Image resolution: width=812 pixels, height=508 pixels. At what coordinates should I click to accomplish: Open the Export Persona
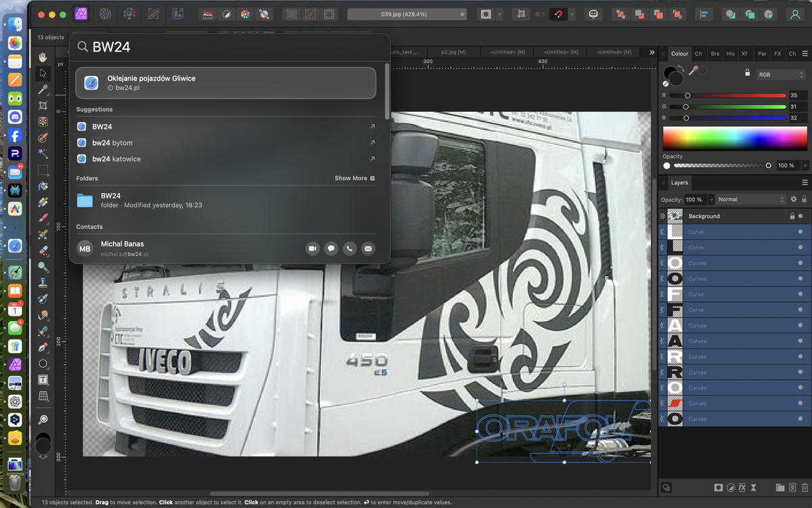click(x=177, y=14)
